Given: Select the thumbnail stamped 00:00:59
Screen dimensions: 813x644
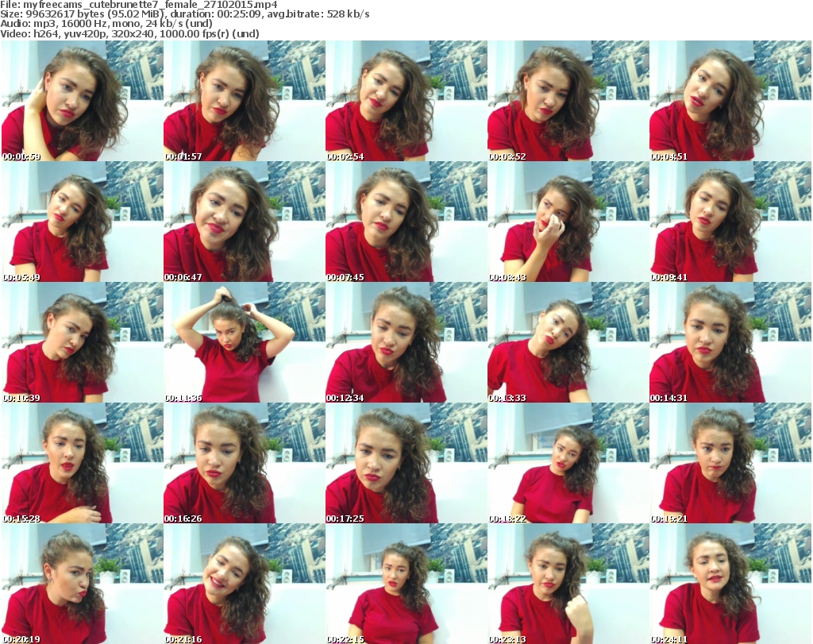Looking at the screenshot, I should [83, 101].
